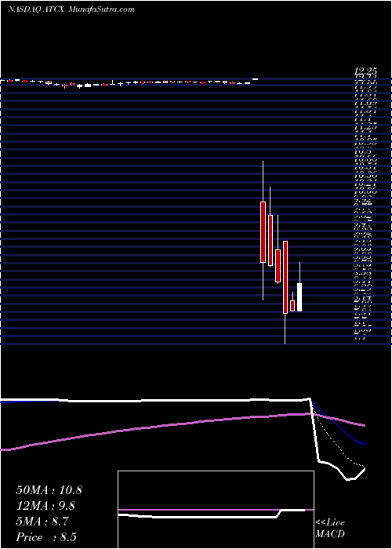This screenshot has width=392, height=549.
Task: Click the Price : 8.5 readout
Action: (x=46, y=537)
